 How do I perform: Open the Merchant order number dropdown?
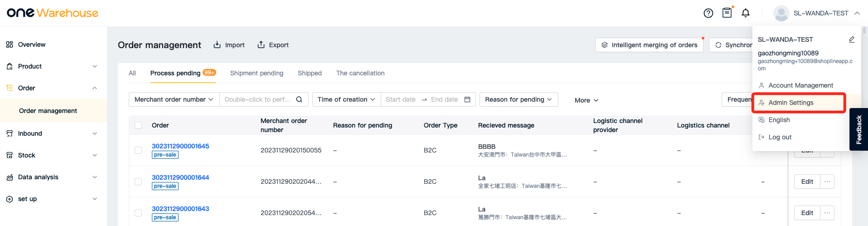[174, 99]
